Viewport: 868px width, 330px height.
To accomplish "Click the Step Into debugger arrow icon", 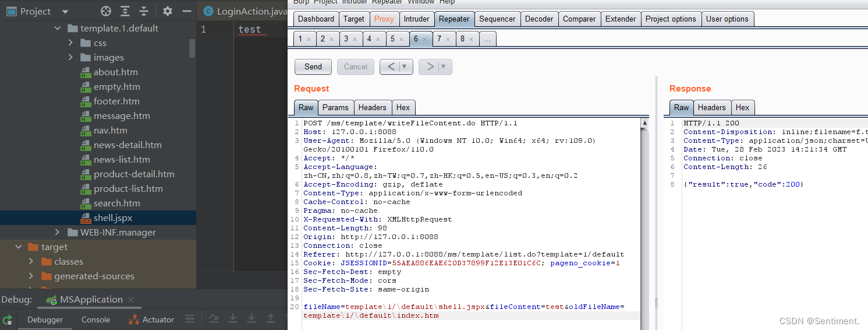I will [251, 318].
